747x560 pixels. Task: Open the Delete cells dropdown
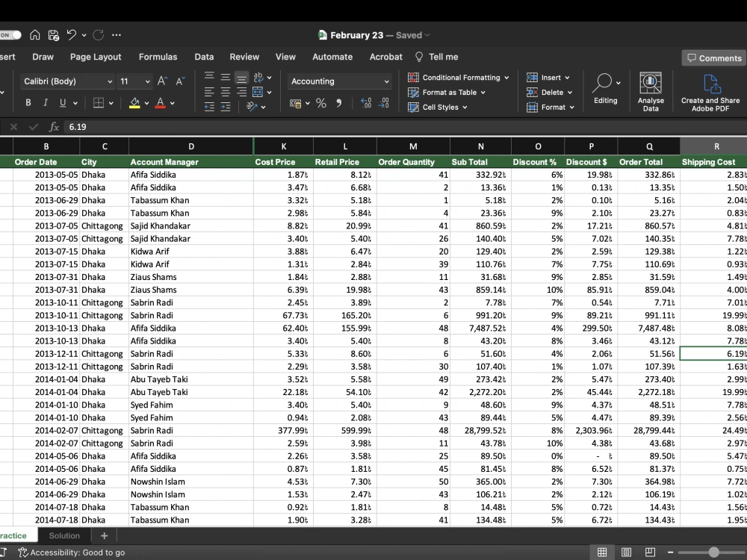570,93
